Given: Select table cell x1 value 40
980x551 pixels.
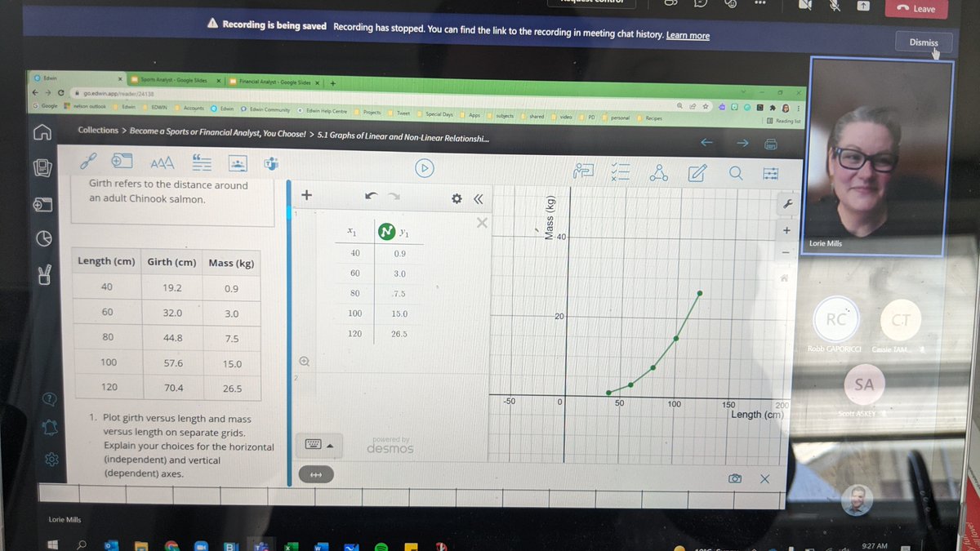Looking at the screenshot, I should click(x=355, y=254).
